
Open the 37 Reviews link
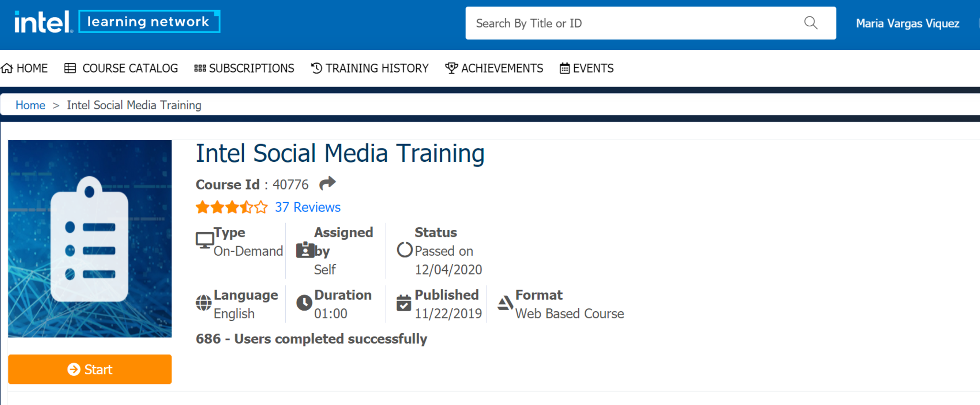point(307,207)
